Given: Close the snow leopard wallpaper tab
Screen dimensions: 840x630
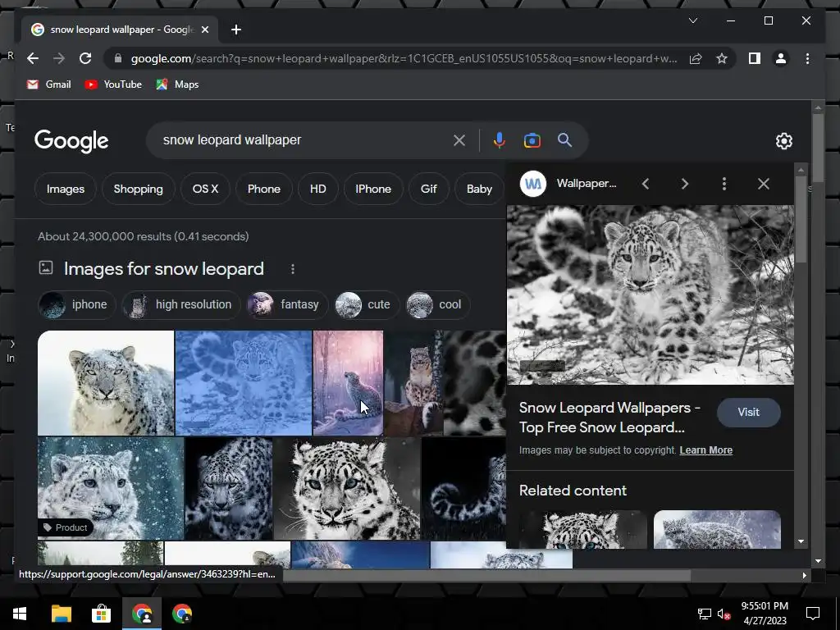Looking at the screenshot, I should pos(204,30).
